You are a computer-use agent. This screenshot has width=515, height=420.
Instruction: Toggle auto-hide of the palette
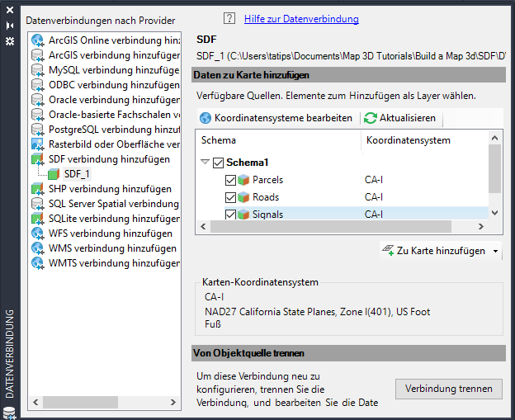click(x=10, y=26)
